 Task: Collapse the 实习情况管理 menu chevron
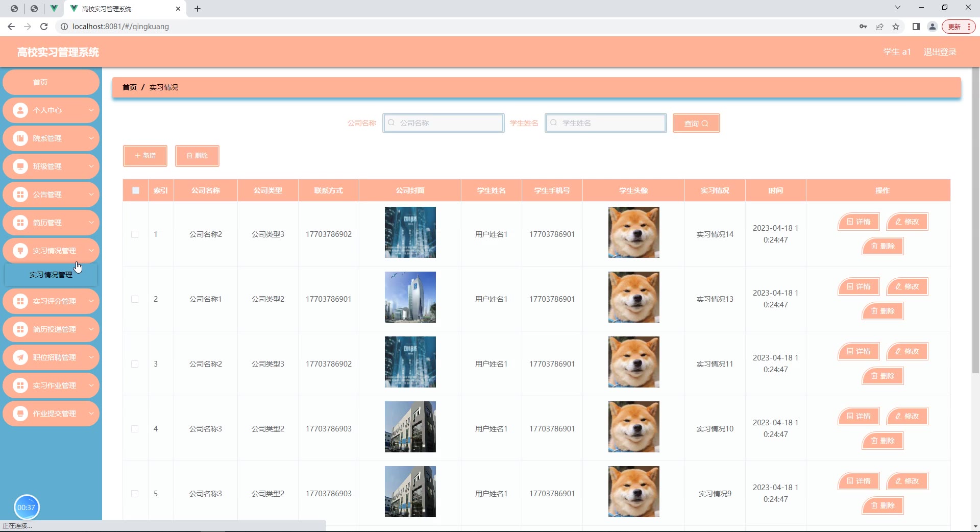[x=91, y=251]
